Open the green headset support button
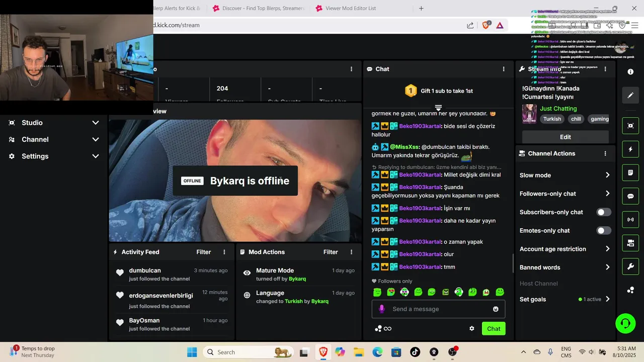 pyautogui.click(x=625, y=323)
